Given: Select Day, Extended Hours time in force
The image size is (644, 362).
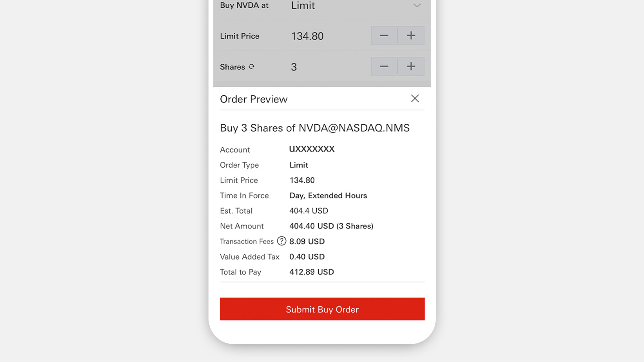Looking at the screenshot, I should 328,195.
